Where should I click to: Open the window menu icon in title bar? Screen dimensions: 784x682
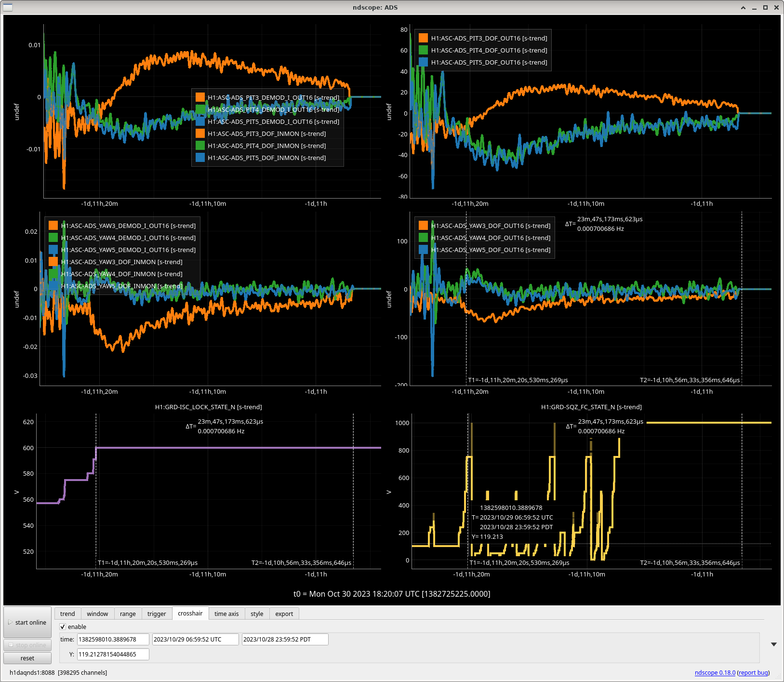pos(8,7)
